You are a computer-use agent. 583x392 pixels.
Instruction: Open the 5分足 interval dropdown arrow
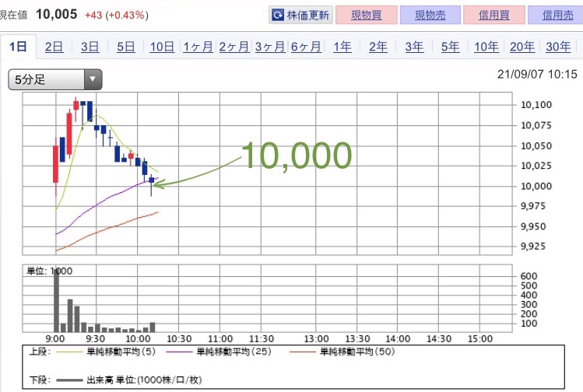93,79
